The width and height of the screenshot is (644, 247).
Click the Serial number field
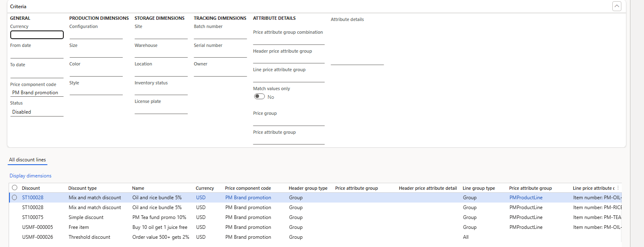point(220,54)
